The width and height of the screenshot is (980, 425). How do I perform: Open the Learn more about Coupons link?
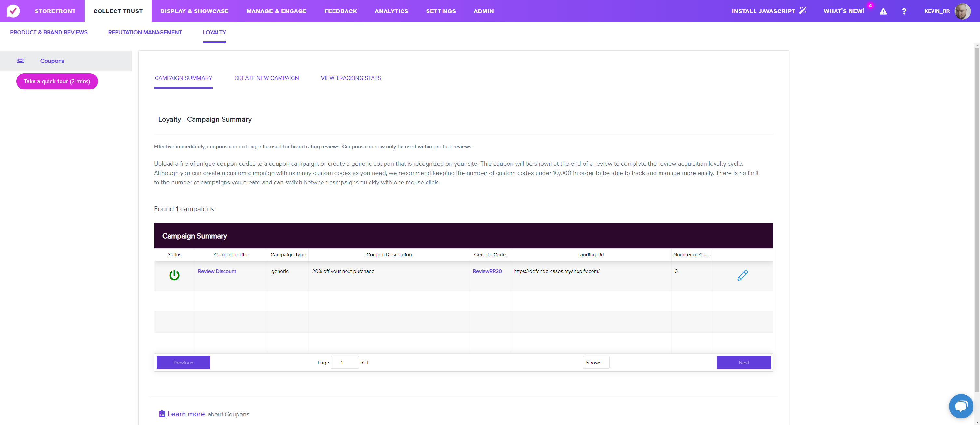186,414
